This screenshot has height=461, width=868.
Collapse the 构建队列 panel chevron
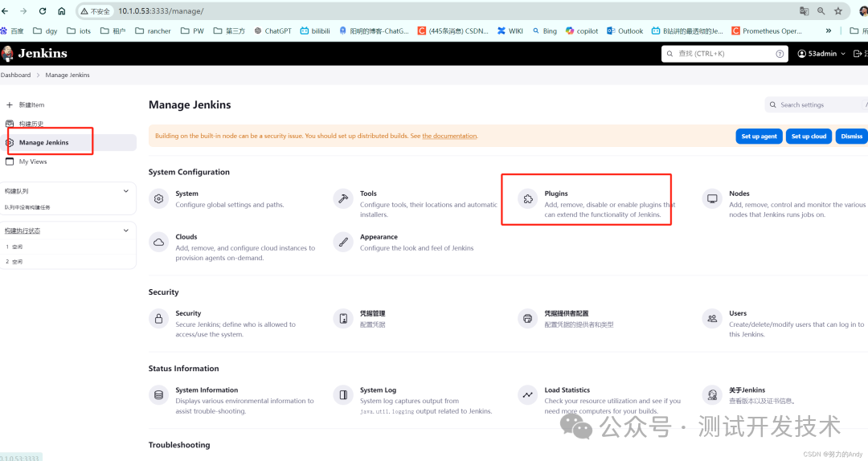(x=125, y=191)
